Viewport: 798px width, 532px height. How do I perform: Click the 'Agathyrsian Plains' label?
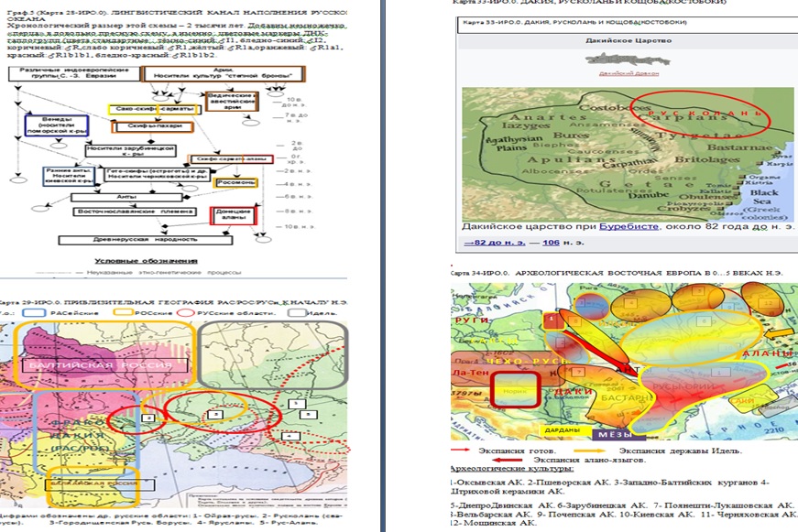click(513, 143)
